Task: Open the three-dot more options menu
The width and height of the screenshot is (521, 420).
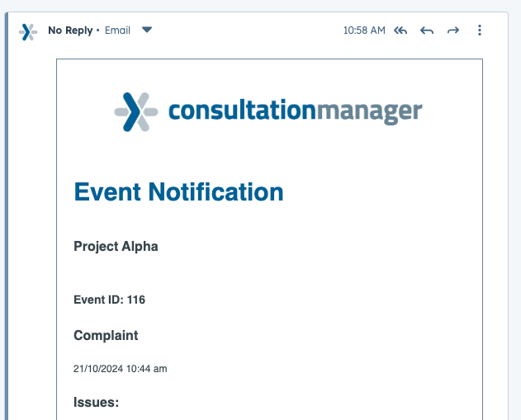Action: coord(480,31)
